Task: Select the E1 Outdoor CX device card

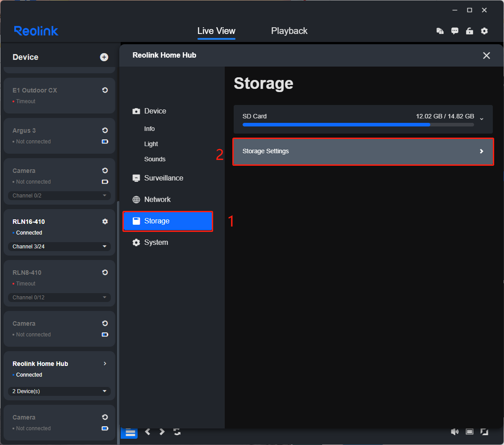Action: click(x=59, y=96)
